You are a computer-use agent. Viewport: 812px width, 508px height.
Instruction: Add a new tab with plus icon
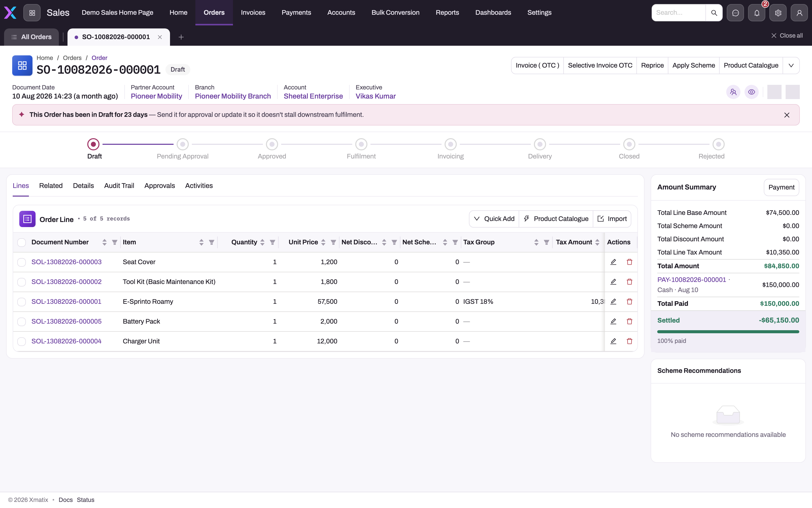[x=181, y=37]
